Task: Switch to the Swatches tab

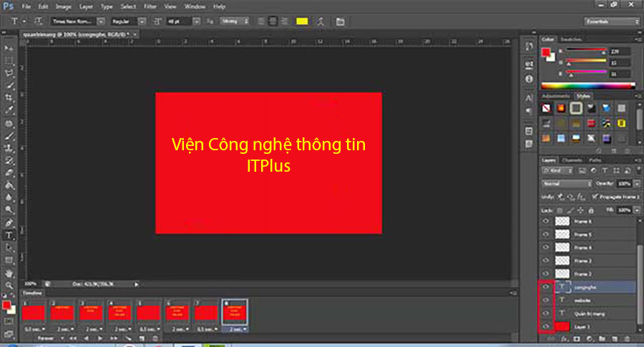Action: [x=570, y=39]
